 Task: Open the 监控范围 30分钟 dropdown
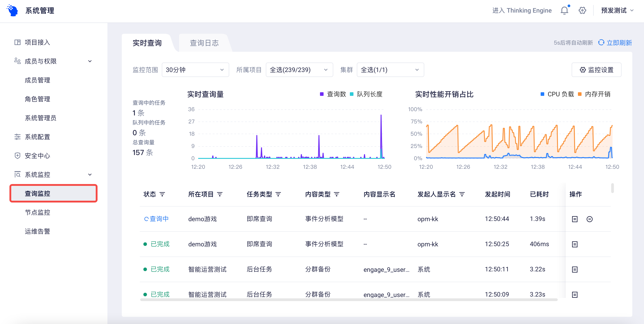[195, 70]
